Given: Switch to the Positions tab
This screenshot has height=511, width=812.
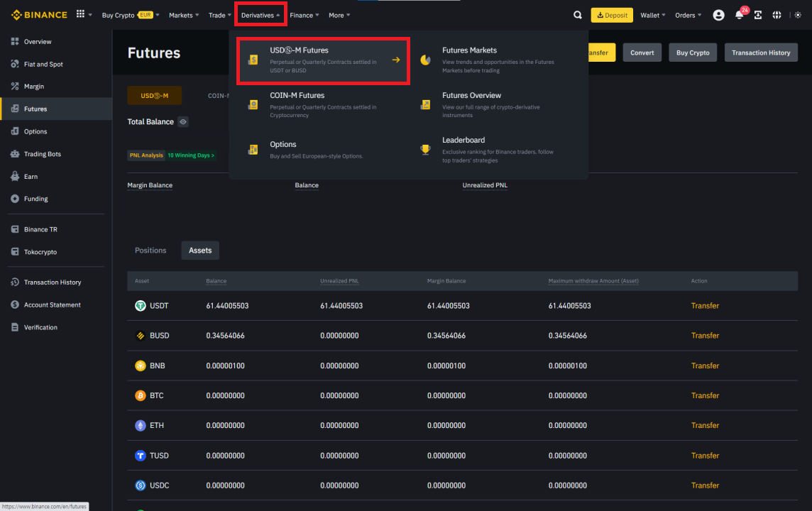Looking at the screenshot, I should click(150, 250).
